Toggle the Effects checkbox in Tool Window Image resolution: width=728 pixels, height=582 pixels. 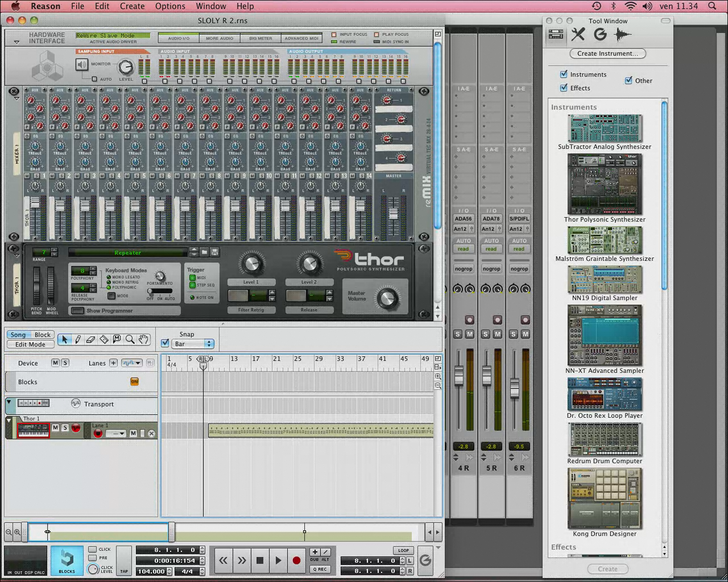point(564,88)
